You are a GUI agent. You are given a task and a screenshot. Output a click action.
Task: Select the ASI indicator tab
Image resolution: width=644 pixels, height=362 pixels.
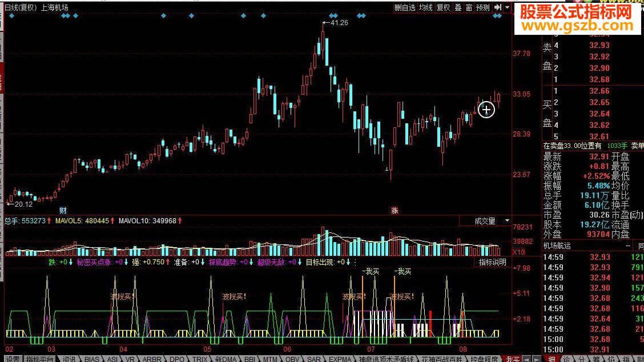112,359
